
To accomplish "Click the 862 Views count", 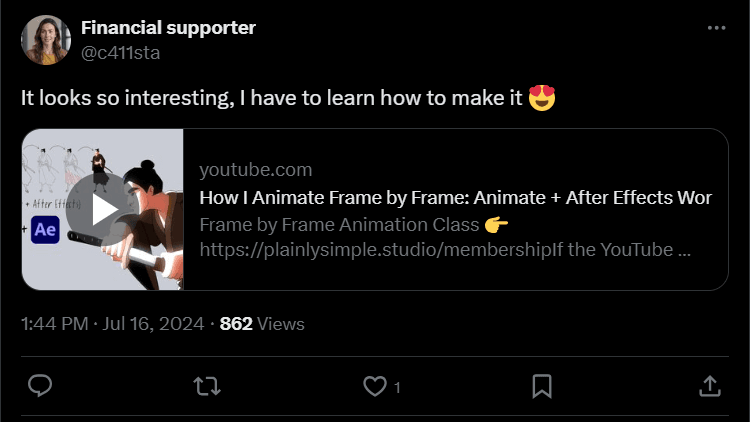I will point(262,323).
